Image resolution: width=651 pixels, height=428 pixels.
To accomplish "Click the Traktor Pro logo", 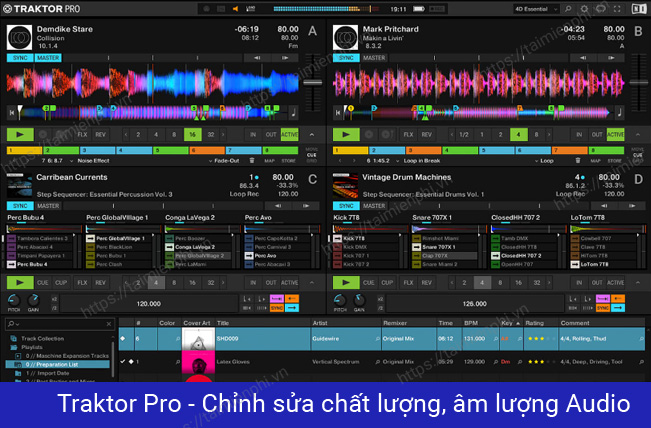I will 42,9.
